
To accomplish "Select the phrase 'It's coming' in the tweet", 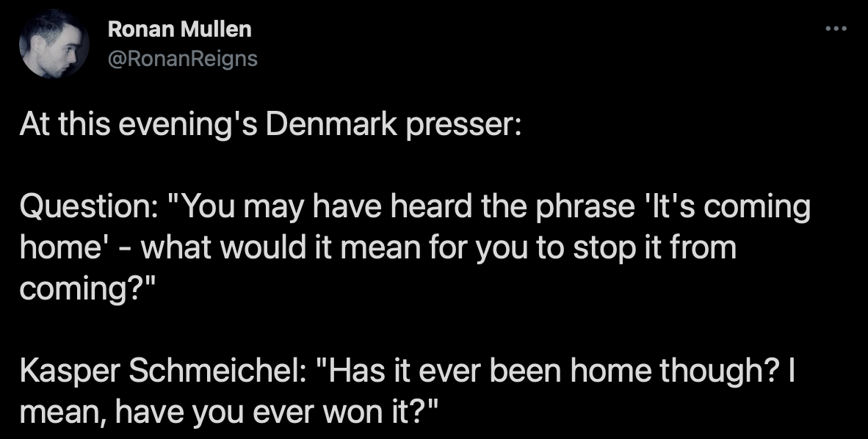I will 726,208.
